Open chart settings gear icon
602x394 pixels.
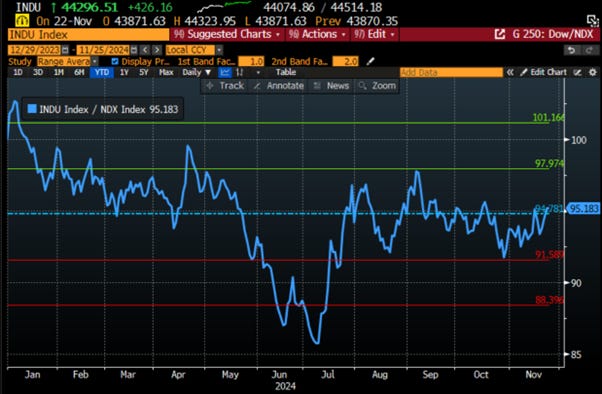pyautogui.click(x=593, y=72)
